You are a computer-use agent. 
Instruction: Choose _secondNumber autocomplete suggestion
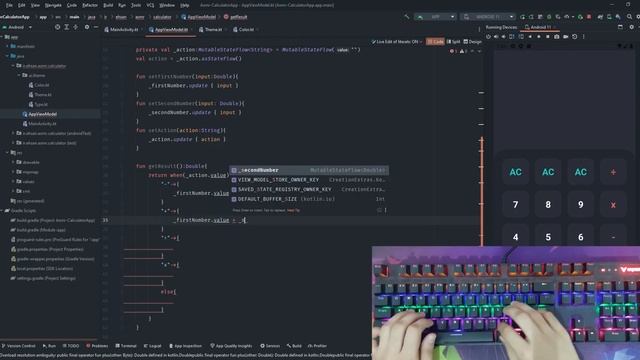309,170
